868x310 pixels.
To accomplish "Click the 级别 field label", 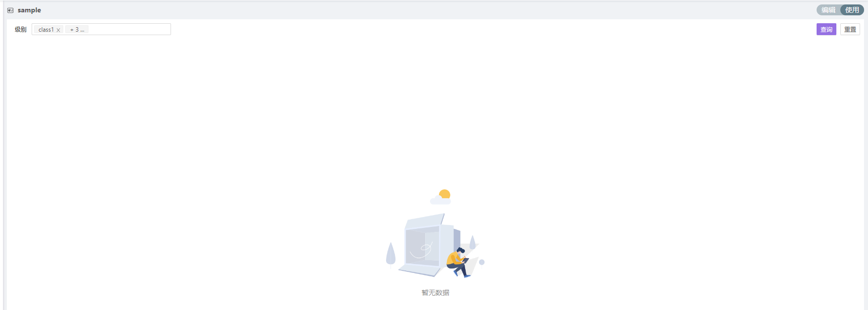I will pos(20,30).
